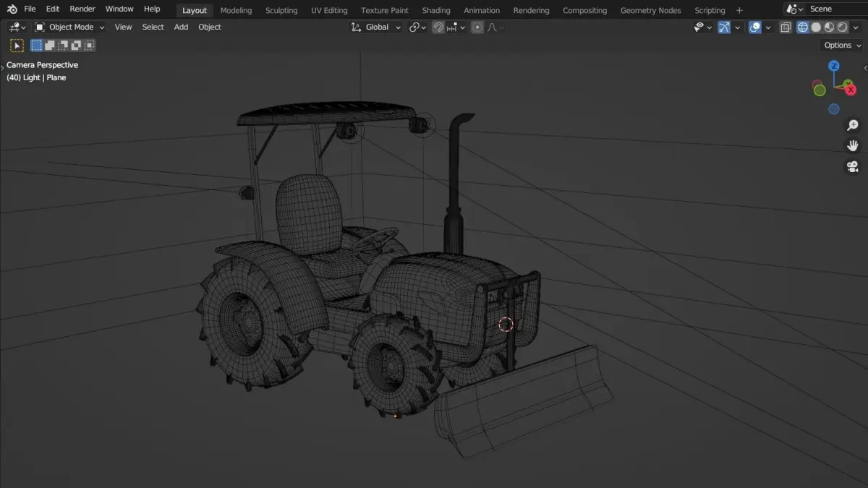Switch to the Shading workspace tab

pyautogui.click(x=436, y=10)
